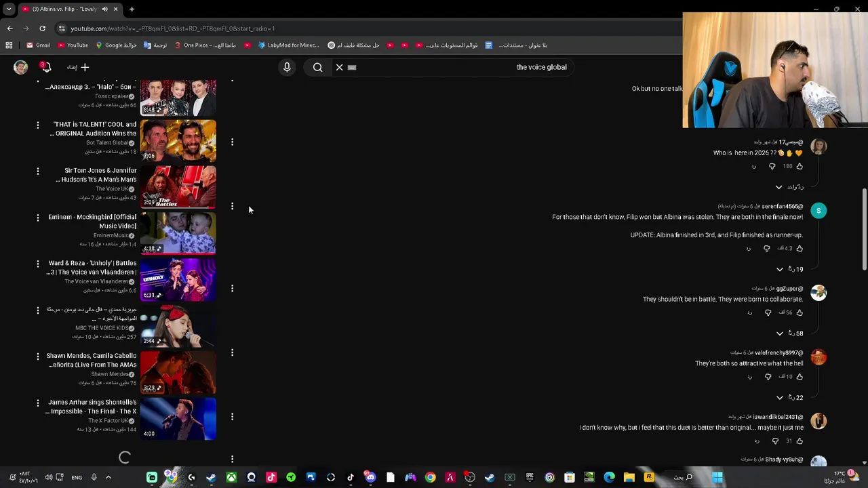Open the Gmail bookmark
Screen dimensions: 868x488
click(38, 45)
